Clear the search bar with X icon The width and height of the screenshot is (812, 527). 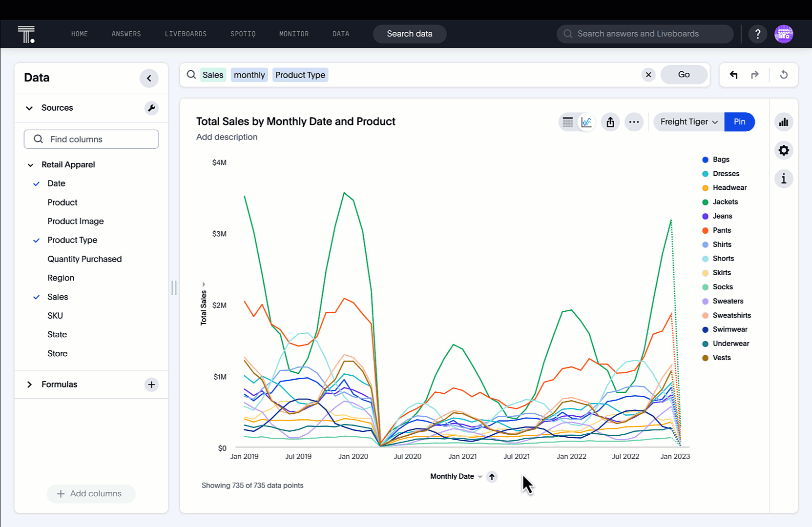(x=648, y=75)
